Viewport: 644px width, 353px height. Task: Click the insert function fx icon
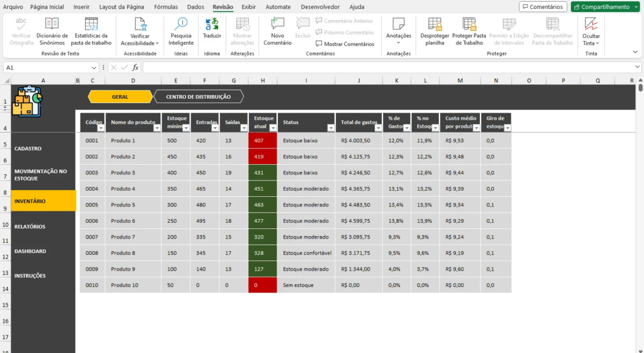(135, 67)
